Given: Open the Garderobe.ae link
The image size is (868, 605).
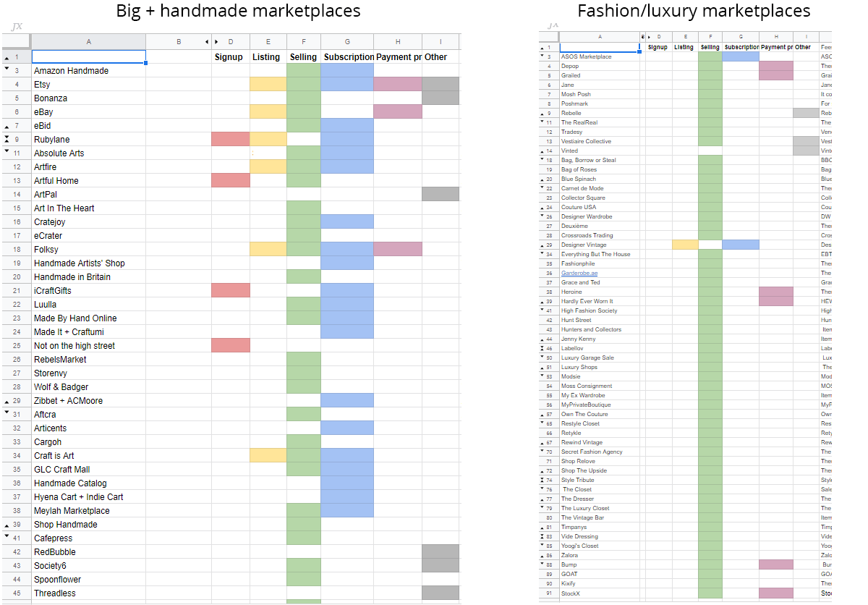Looking at the screenshot, I should [579, 273].
